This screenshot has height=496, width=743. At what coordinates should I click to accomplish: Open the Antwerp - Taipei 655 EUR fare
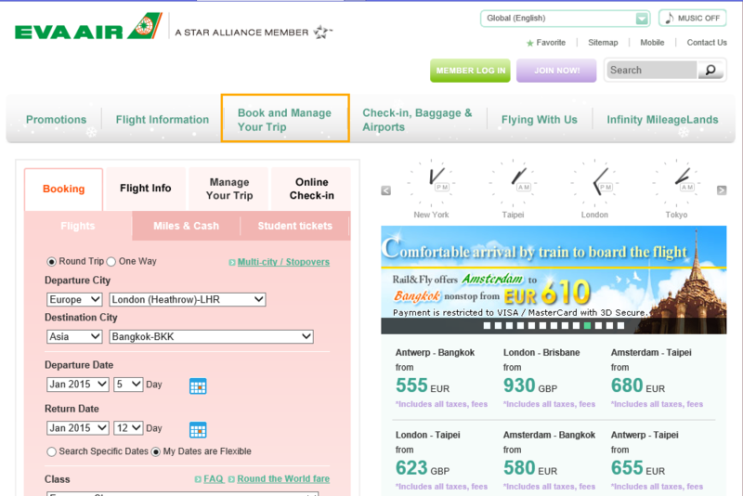click(x=657, y=460)
